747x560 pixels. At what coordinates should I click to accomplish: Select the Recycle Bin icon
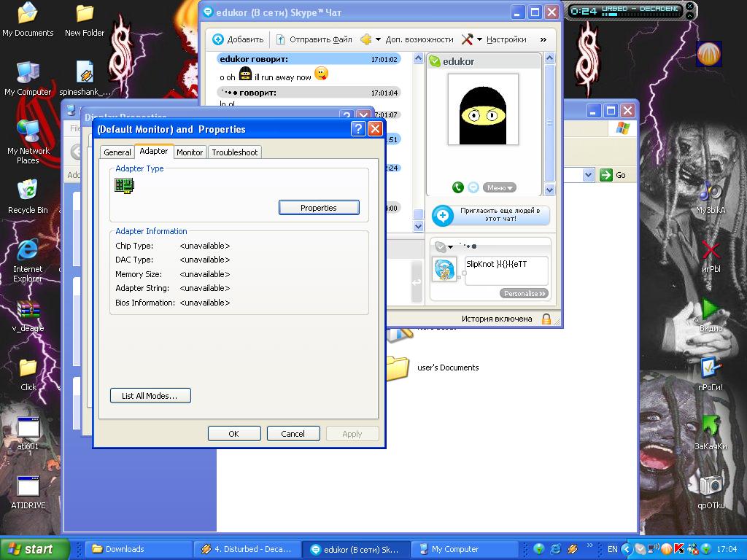(x=28, y=197)
